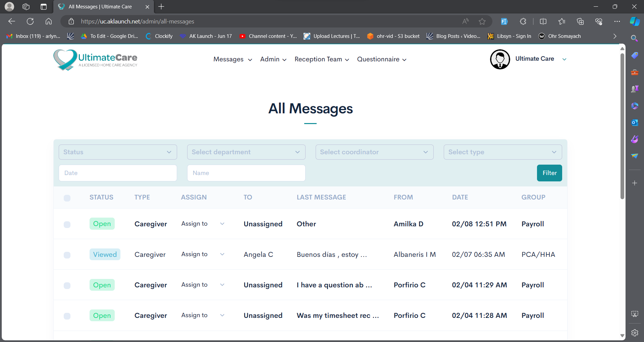Open the sidebar Outlook icon

(634, 122)
